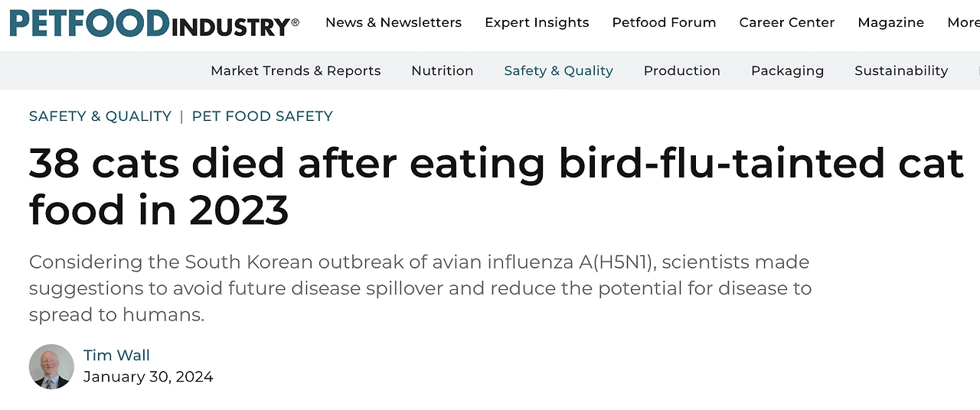Open Pet Food Safety breadcrumb link
Screen dimensions: 980x410
pyautogui.click(x=263, y=116)
